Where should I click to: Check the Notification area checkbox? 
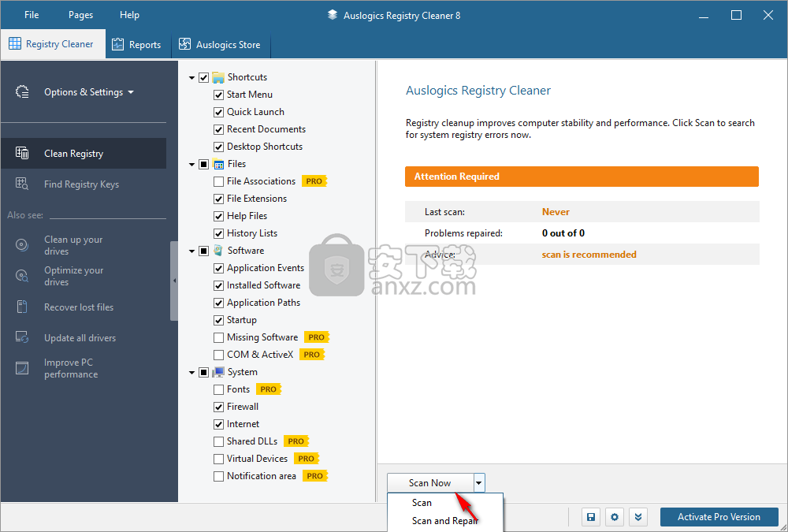click(x=218, y=476)
